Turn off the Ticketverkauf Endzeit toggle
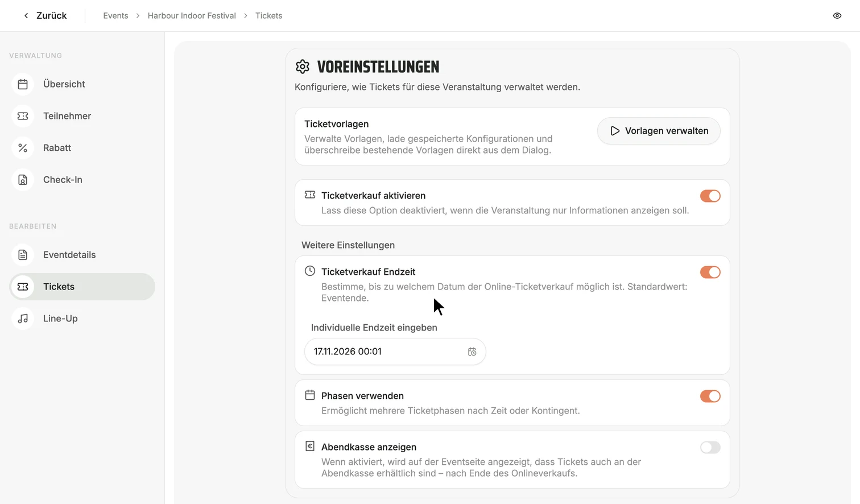This screenshot has width=860, height=504. tap(710, 272)
